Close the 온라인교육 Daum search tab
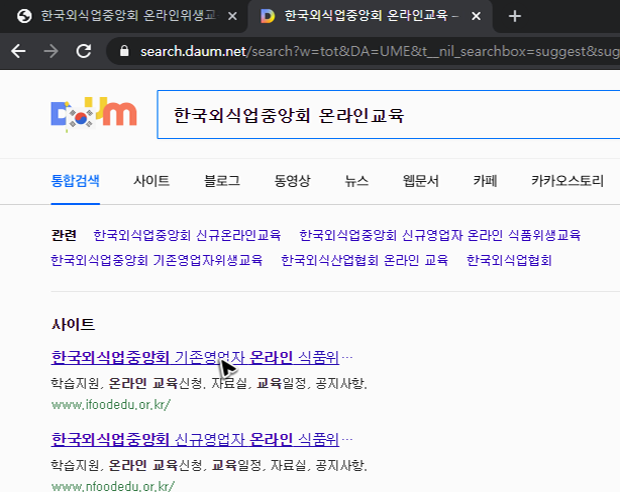Image resolution: width=620 pixels, height=492 pixels. 476,16
